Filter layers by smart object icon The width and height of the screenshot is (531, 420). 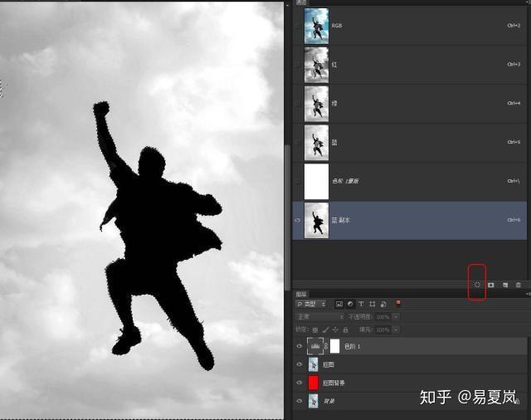pos(383,304)
